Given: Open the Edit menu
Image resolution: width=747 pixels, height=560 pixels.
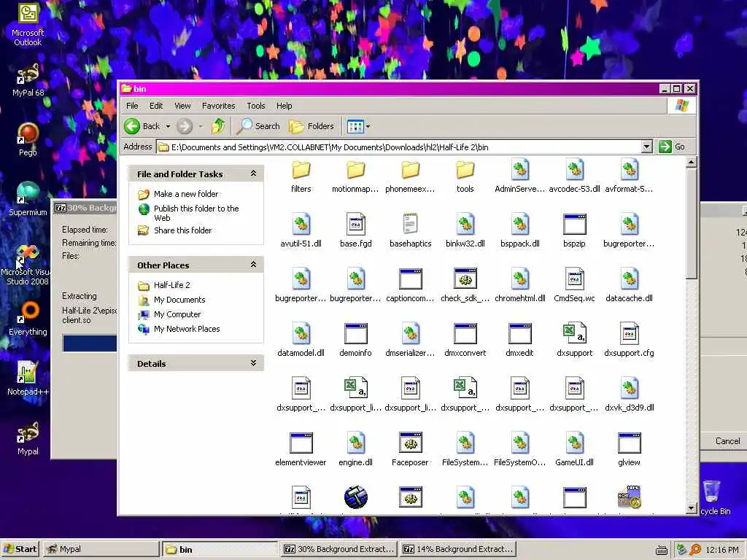Looking at the screenshot, I should pyautogui.click(x=156, y=106).
